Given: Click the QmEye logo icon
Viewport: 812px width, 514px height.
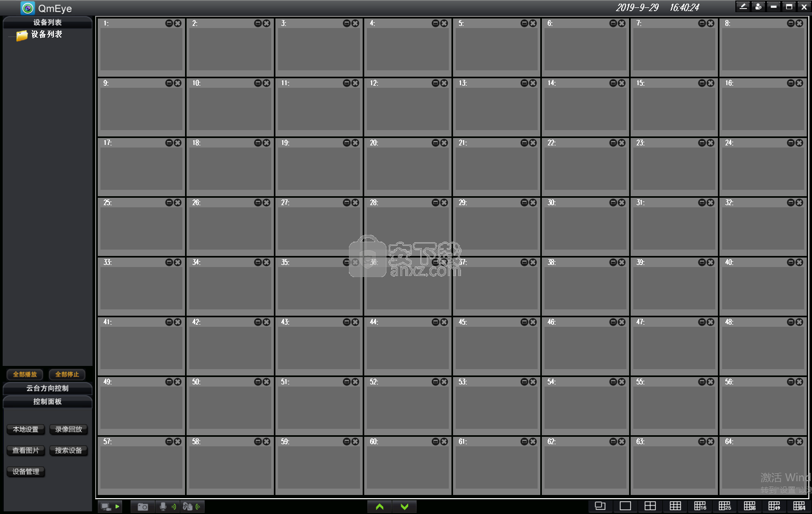Looking at the screenshot, I should [27, 8].
